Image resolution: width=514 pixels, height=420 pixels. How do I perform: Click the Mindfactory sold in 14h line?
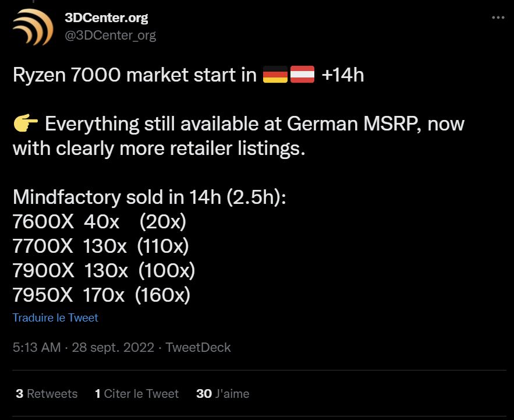click(x=150, y=197)
